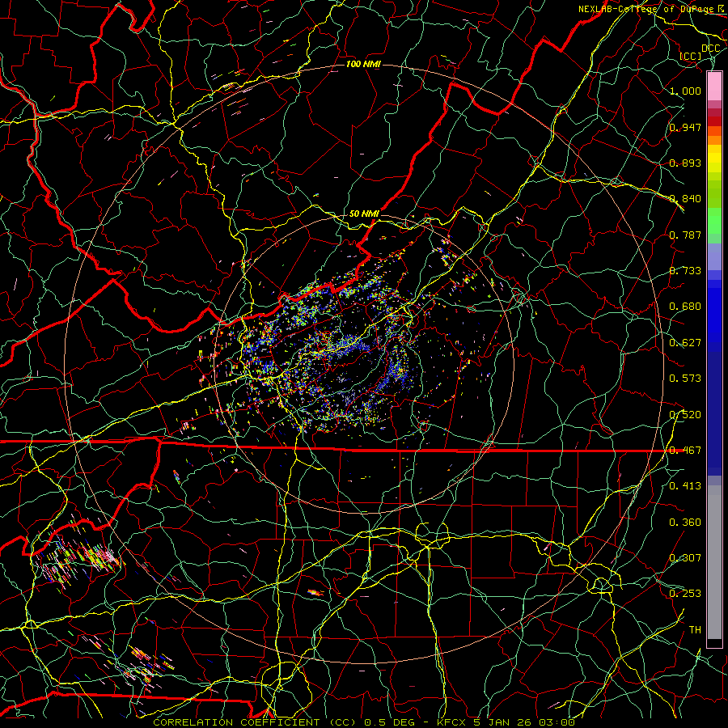728x728 pixels.
Task: Select the 0.360 scale label
Action: (x=685, y=523)
